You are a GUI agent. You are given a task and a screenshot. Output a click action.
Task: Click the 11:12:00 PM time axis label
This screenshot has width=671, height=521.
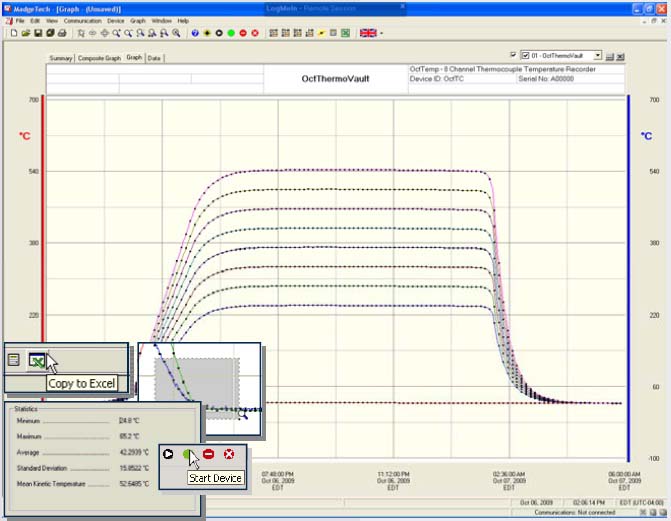[x=393, y=481]
